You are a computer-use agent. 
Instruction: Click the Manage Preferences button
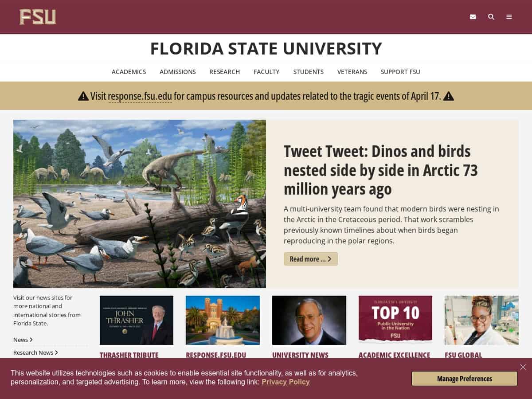465,379
